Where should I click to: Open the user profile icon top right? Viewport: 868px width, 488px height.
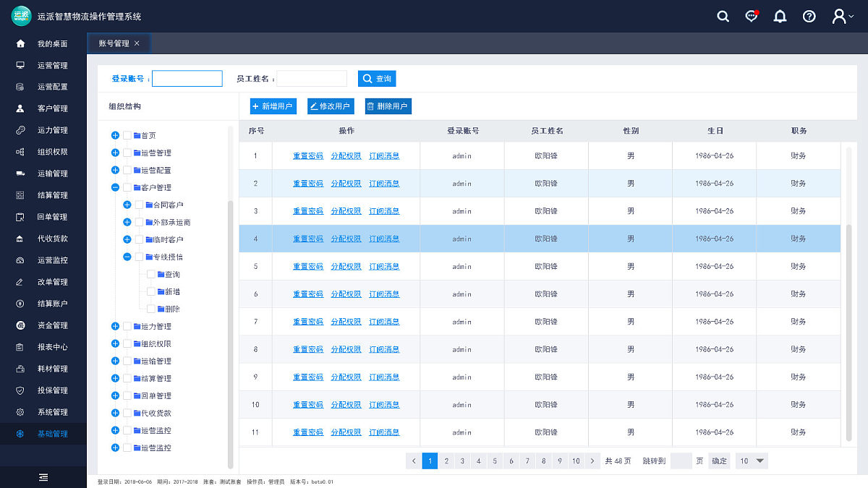(x=837, y=16)
